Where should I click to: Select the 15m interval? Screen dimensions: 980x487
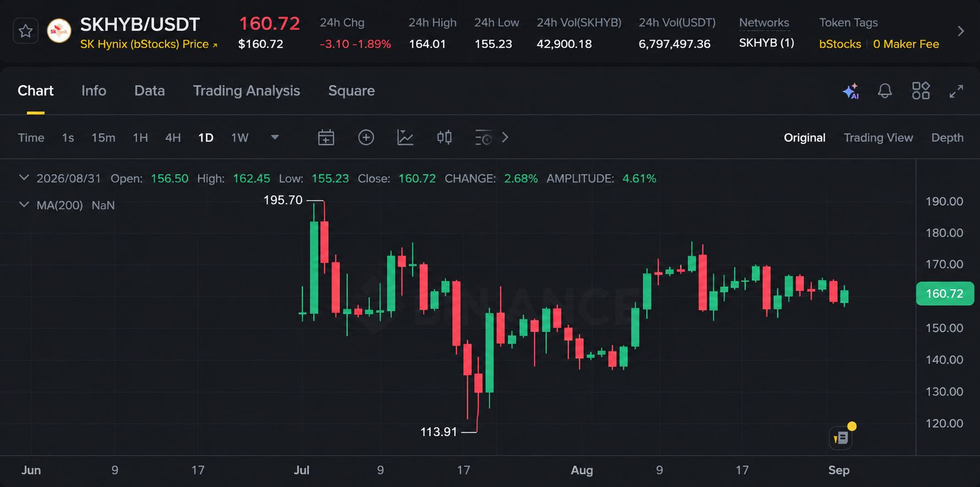(104, 138)
